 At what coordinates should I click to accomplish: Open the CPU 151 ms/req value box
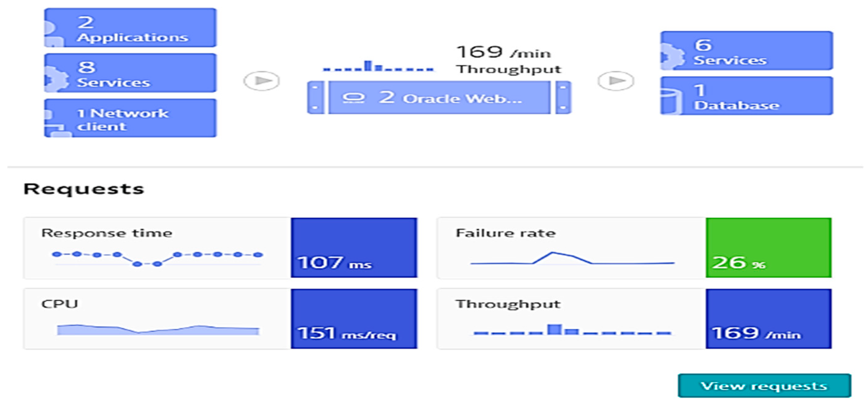point(354,319)
